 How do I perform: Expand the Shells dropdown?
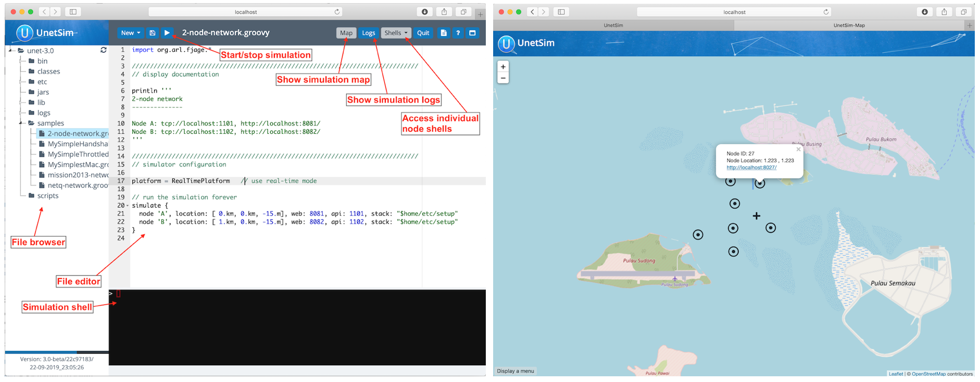coord(396,33)
